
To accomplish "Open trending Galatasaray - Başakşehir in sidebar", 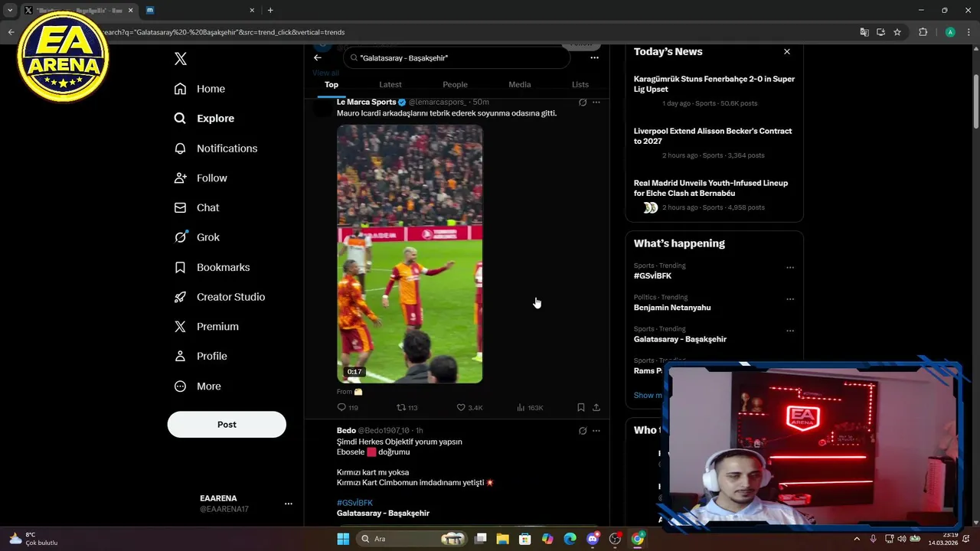I will (x=680, y=339).
